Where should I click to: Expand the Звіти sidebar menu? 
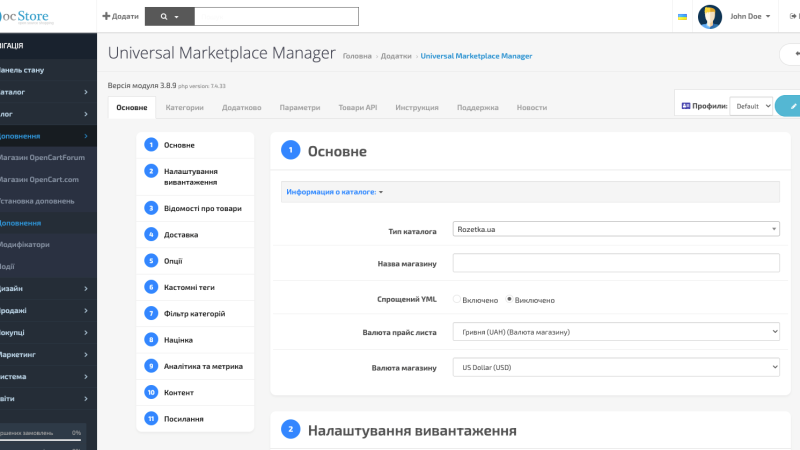48,398
